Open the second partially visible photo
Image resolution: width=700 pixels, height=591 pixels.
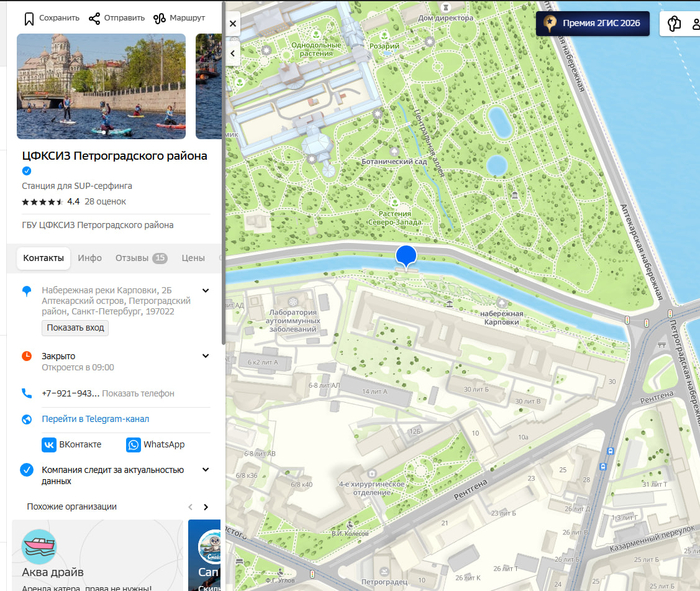pos(208,86)
